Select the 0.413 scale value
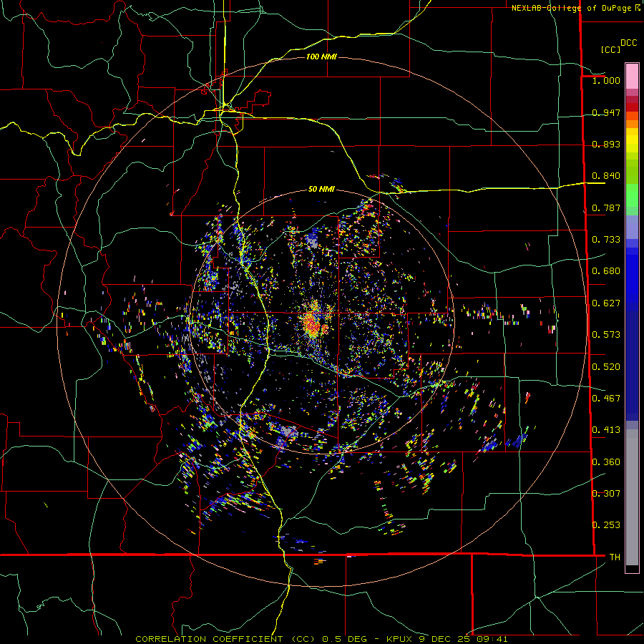Viewport: 644px width, 644px height. click(606, 430)
